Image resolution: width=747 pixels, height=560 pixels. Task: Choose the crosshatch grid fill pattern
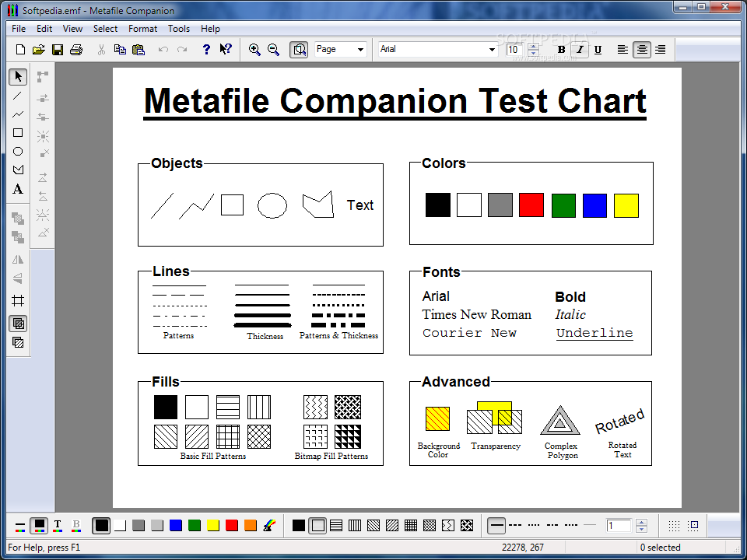point(411,525)
